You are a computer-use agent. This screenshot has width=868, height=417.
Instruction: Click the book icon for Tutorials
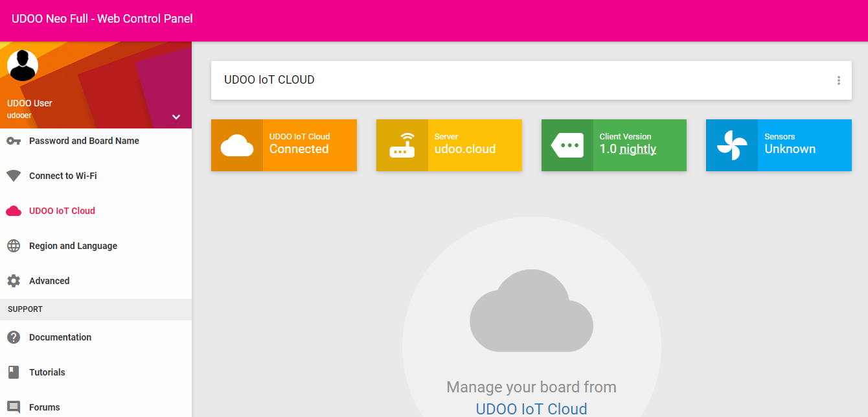tap(14, 372)
